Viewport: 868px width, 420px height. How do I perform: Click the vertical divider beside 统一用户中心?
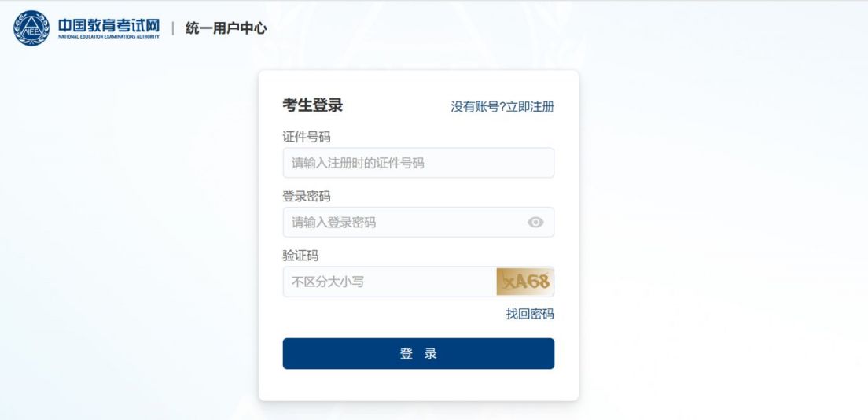[x=173, y=28]
